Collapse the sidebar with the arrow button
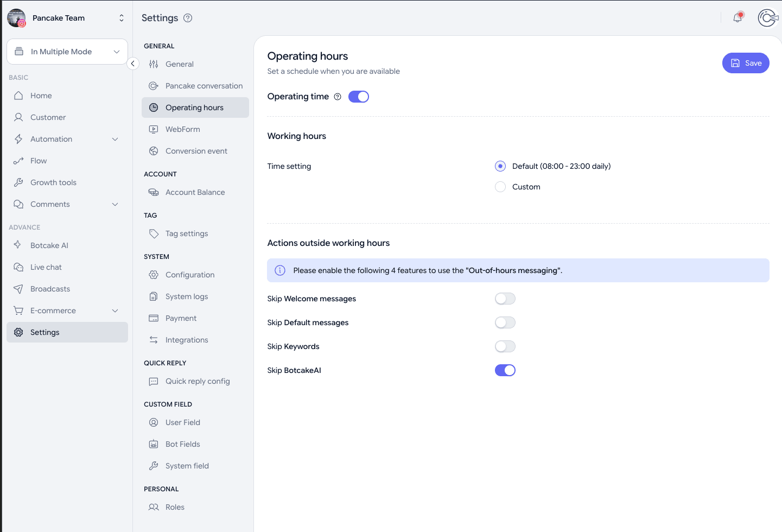782x532 pixels. 133,64
